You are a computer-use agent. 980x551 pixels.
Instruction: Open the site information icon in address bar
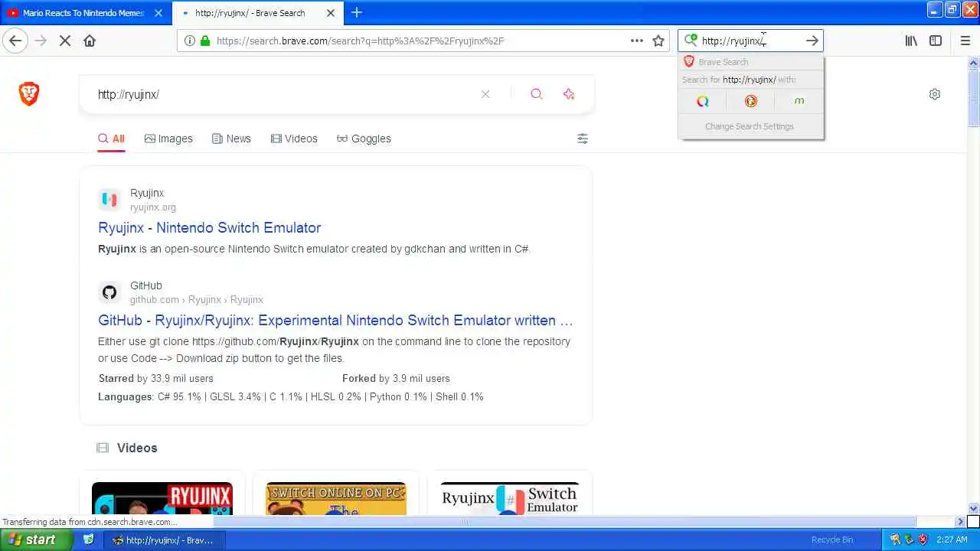tap(189, 41)
